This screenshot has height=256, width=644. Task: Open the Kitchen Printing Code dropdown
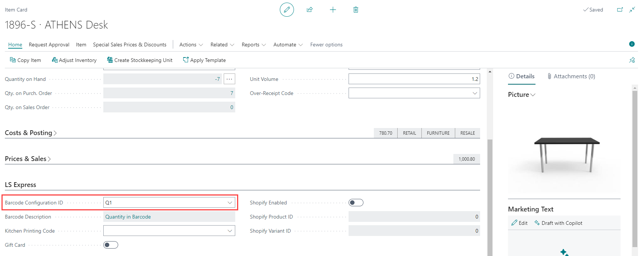[x=230, y=231]
